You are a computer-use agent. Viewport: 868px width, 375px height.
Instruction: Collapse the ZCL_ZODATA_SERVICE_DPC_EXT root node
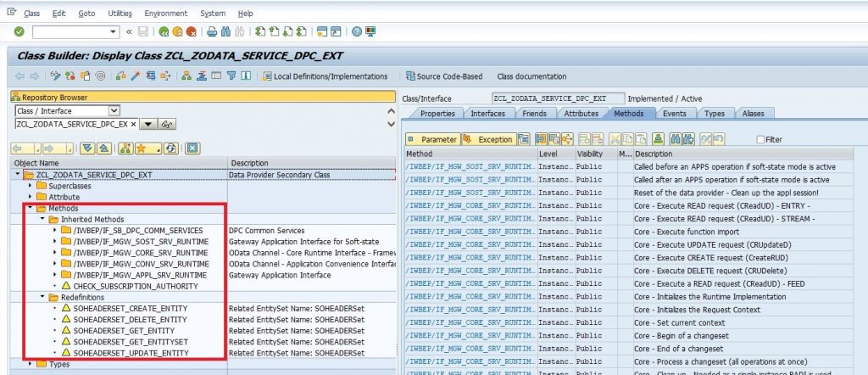19,175
